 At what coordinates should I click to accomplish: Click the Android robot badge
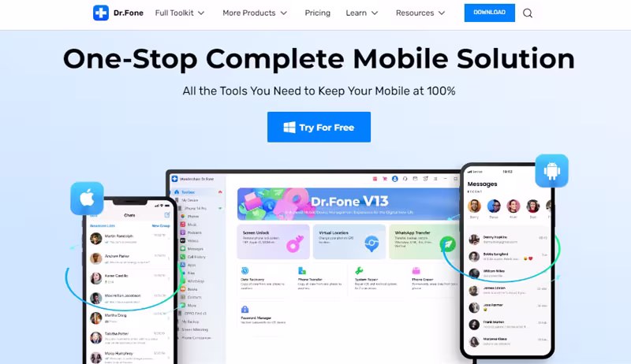551,171
